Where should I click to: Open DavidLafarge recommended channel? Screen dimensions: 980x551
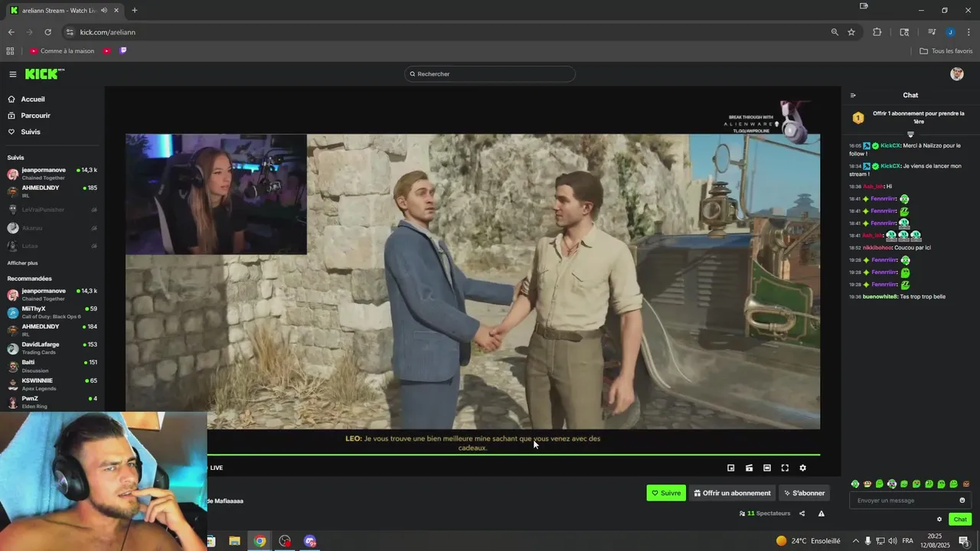point(52,348)
